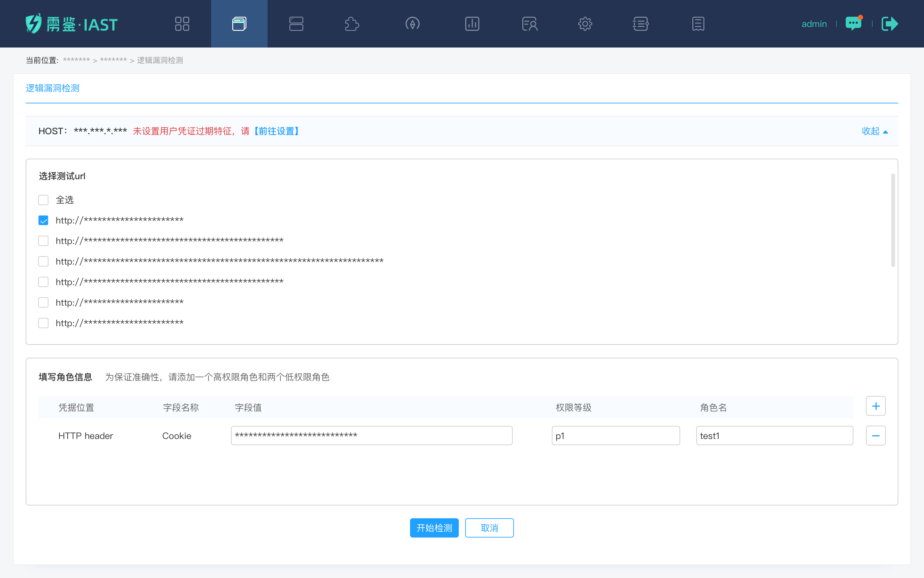This screenshot has height=578, width=924.
Task: Uncheck the first checked http:// URL checkbox
Action: click(x=44, y=221)
